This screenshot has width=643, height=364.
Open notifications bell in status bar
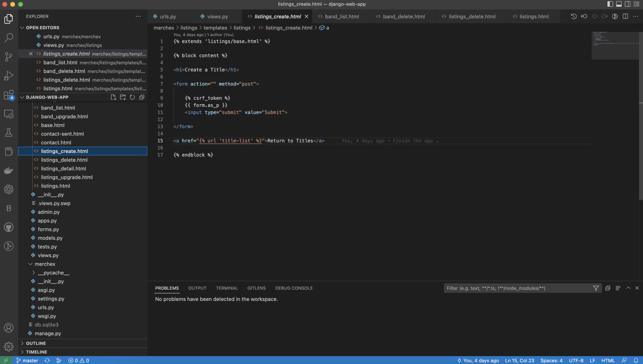coord(636,360)
